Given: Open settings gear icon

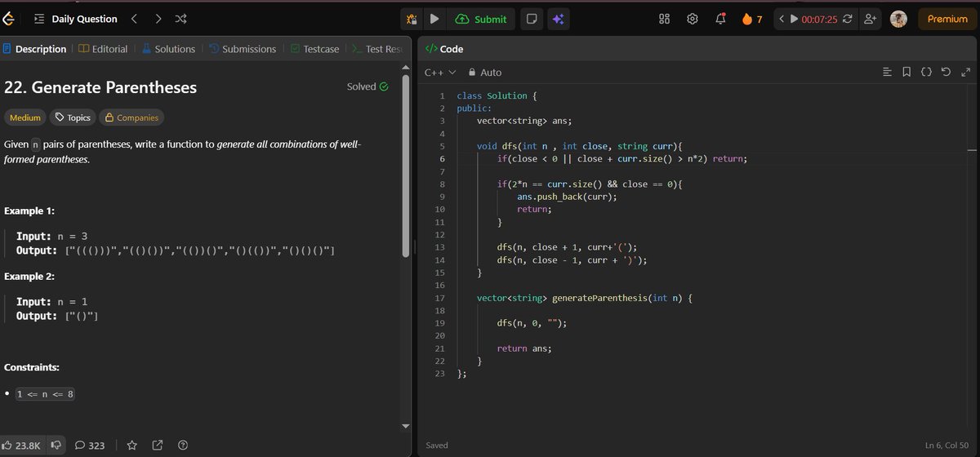Looking at the screenshot, I should coord(693,19).
